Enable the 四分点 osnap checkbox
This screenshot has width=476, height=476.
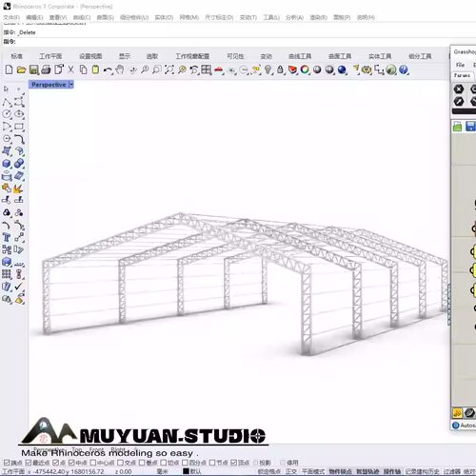coord(185,463)
